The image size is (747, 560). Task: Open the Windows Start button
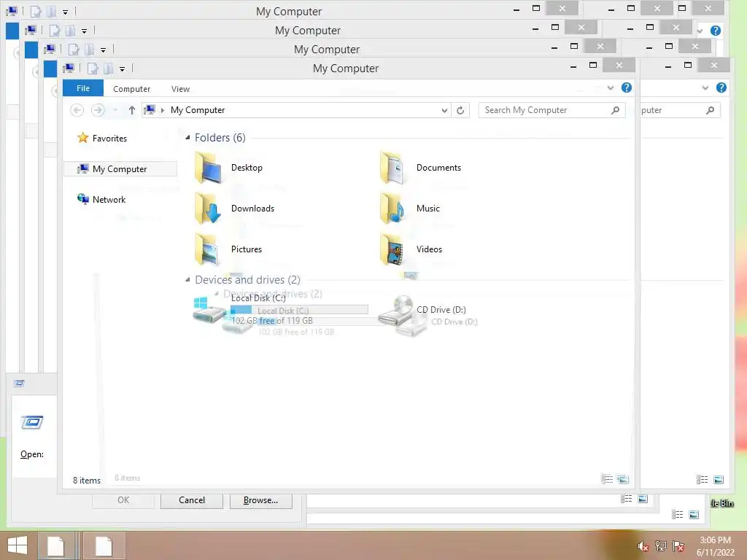click(18, 545)
